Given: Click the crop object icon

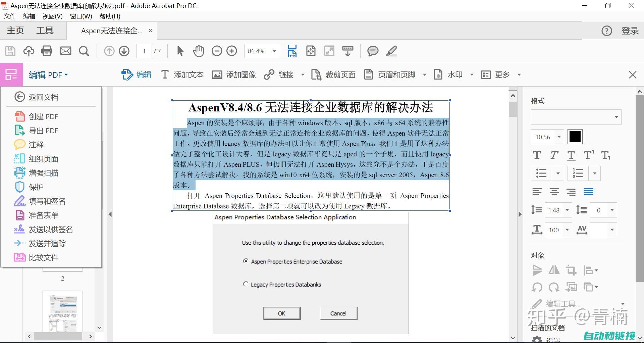Looking at the screenshot, I should click(571, 270).
